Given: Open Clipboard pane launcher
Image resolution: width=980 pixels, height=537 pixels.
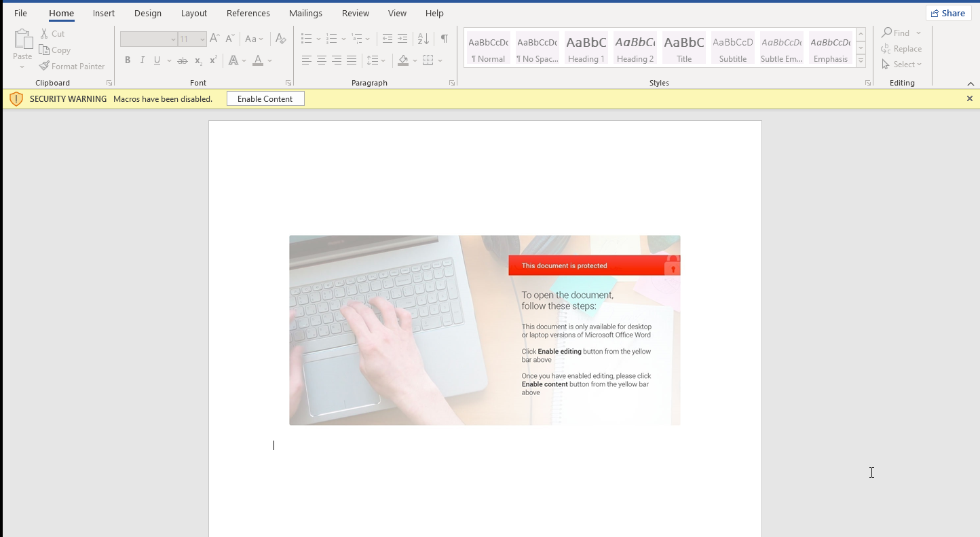Looking at the screenshot, I should [x=109, y=83].
